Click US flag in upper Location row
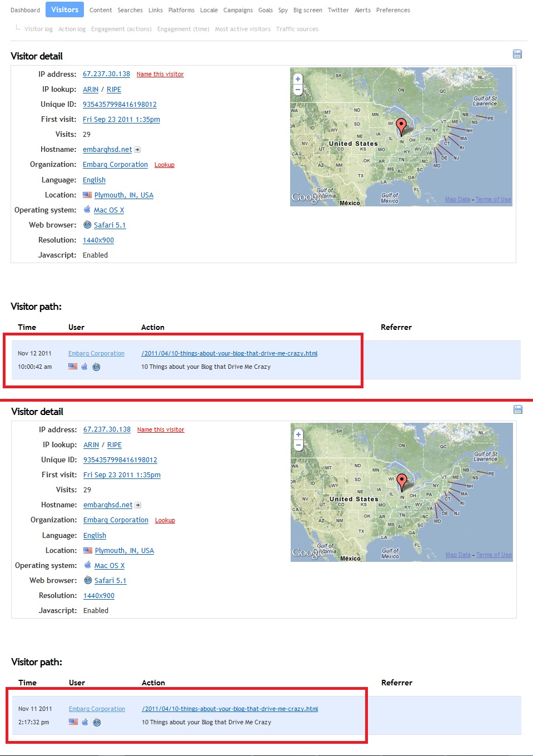 (87, 195)
